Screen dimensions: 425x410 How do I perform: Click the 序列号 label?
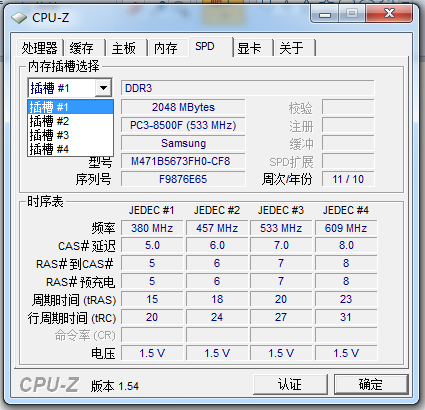click(x=93, y=179)
